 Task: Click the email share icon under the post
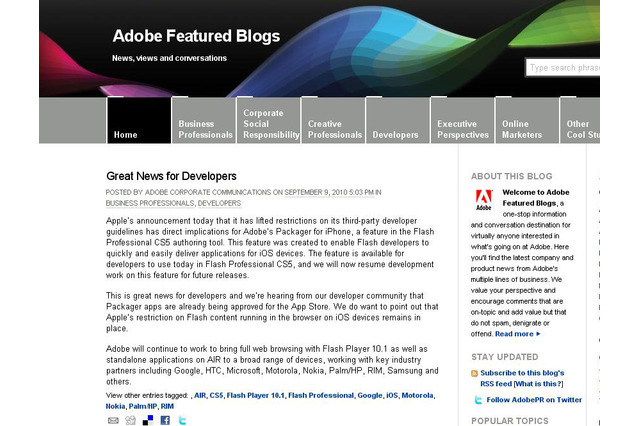pyautogui.click(x=113, y=420)
